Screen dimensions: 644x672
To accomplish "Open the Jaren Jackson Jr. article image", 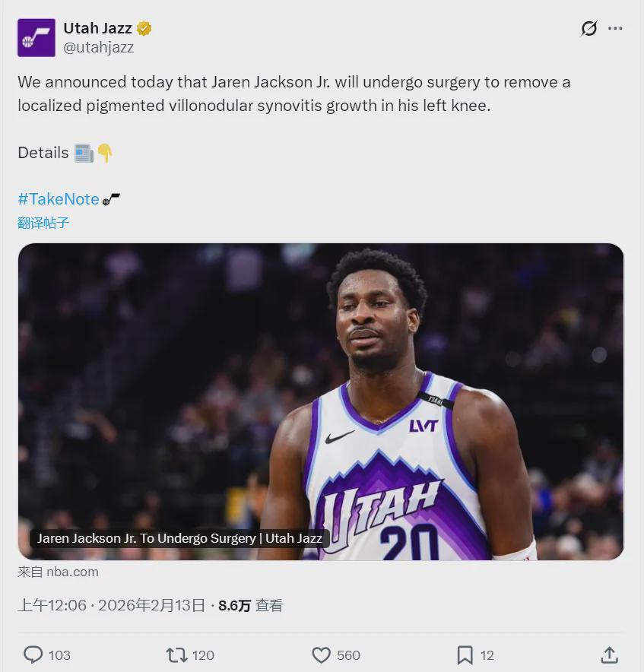I will pyautogui.click(x=320, y=380).
